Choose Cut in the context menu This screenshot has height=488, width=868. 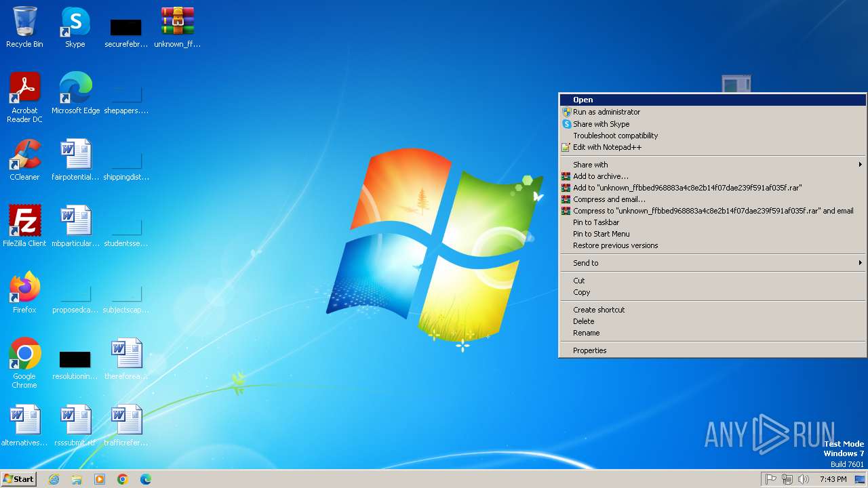(713, 281)
